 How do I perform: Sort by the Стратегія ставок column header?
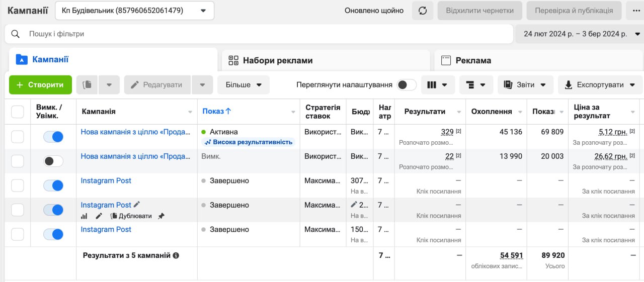coord(323,112)
